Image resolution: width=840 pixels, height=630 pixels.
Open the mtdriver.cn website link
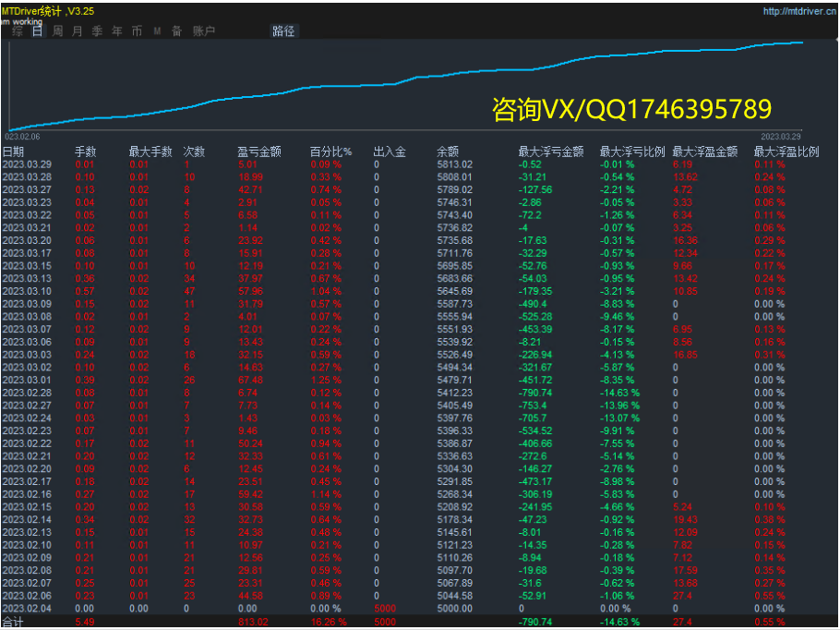799,11
